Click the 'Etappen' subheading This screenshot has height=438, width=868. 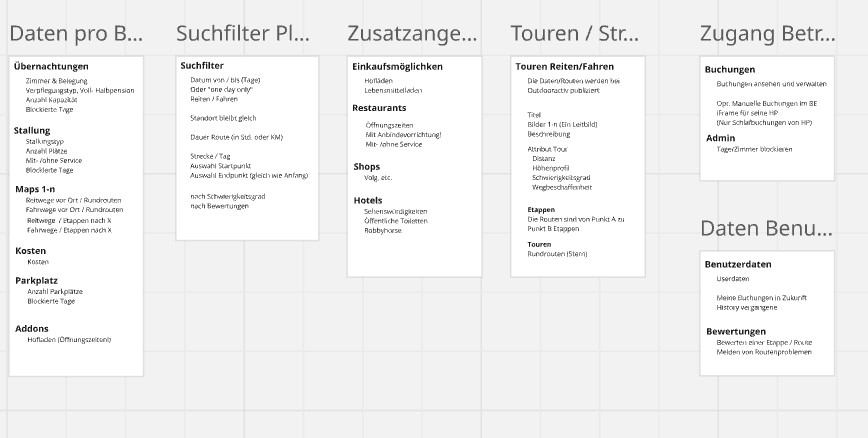540,210
